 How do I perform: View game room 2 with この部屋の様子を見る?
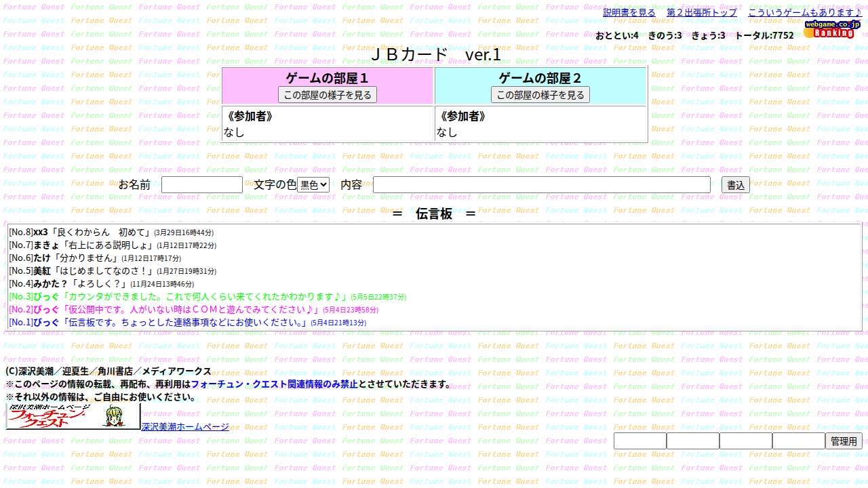540,95
